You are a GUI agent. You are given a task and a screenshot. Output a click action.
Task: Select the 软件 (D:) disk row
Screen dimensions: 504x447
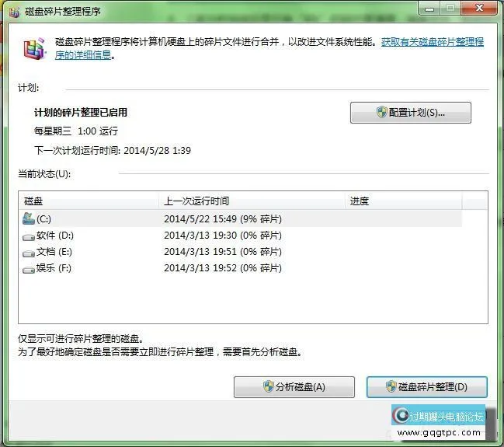pyautogui.click(x=56, y=236)
